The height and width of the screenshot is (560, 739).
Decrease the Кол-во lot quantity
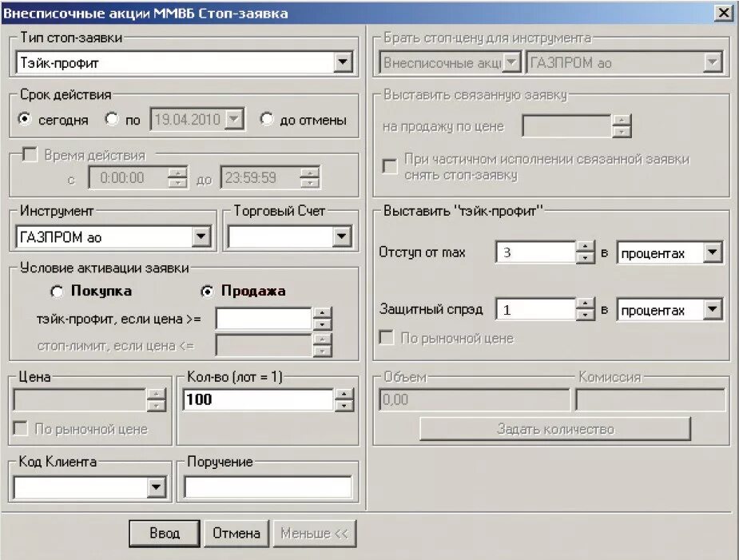[x=344, y=405]
